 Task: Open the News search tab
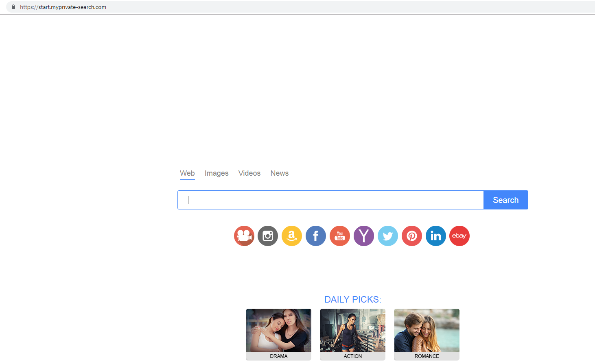280,173
